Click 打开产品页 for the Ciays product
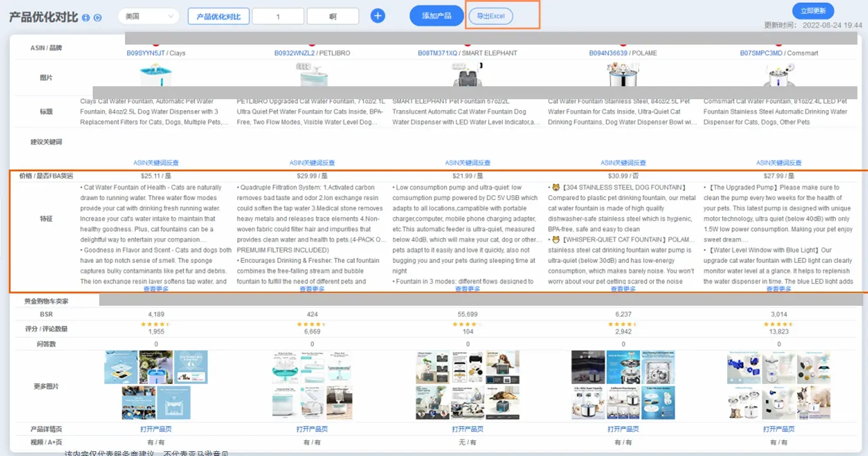The image size is (868, 456). (x=156, y=429)
